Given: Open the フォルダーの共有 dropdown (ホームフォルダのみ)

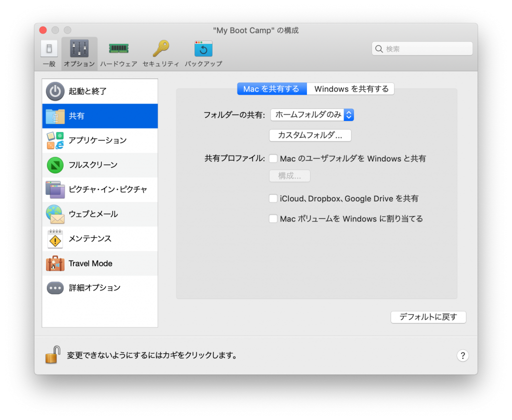Looking at the screenshot, I should click(312, 115).
